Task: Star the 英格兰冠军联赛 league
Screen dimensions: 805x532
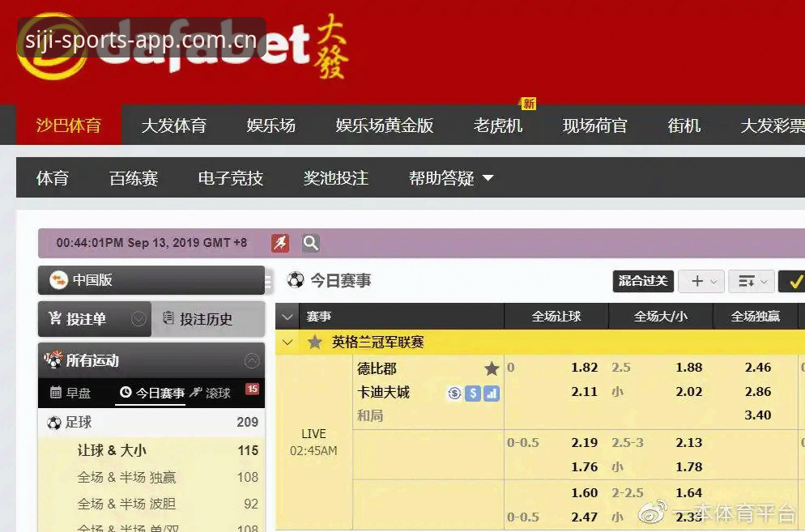Action: pos(315,342)
